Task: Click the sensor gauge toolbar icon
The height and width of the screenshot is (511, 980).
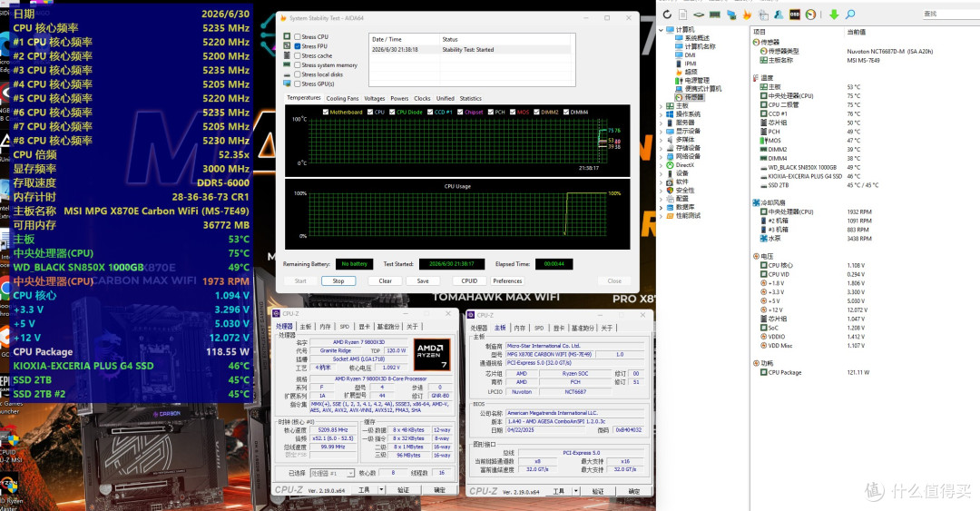Action: tap(810, 15)
